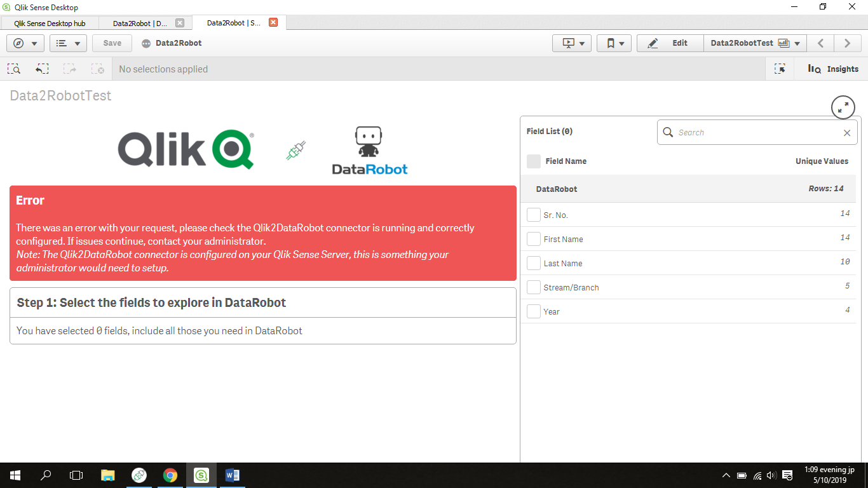Click the Field Name column header
This screenshot has width=868, height=488.
[566, 161]
